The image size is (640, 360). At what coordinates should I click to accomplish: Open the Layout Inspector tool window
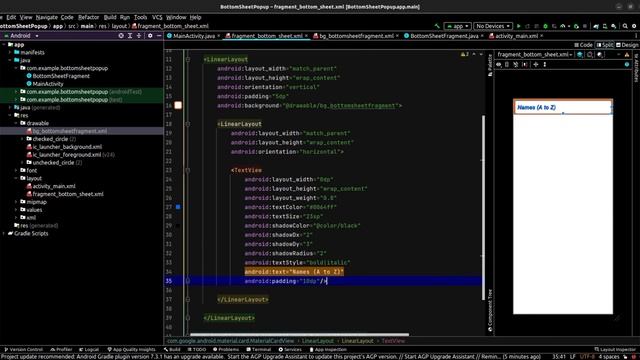click(615, 349)
